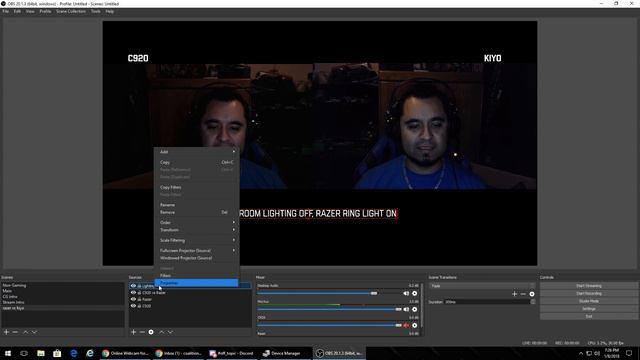Open the Profile menu
The image size is (640, 360).
(x=45, y=11)
